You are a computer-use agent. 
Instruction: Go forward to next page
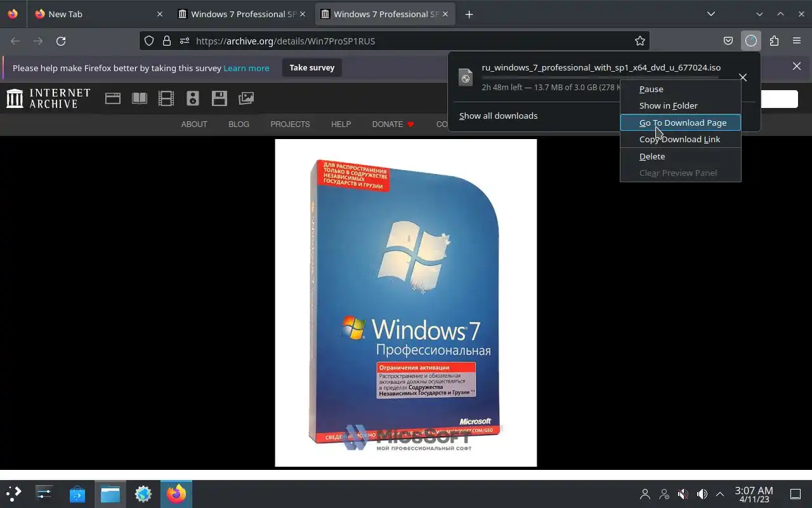click(38, 41)
